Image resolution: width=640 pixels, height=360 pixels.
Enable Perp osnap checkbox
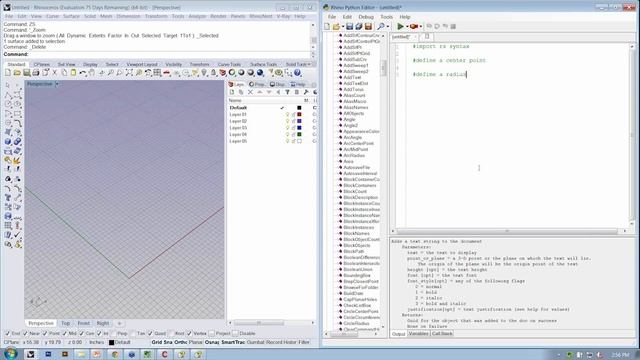(114, 333)
